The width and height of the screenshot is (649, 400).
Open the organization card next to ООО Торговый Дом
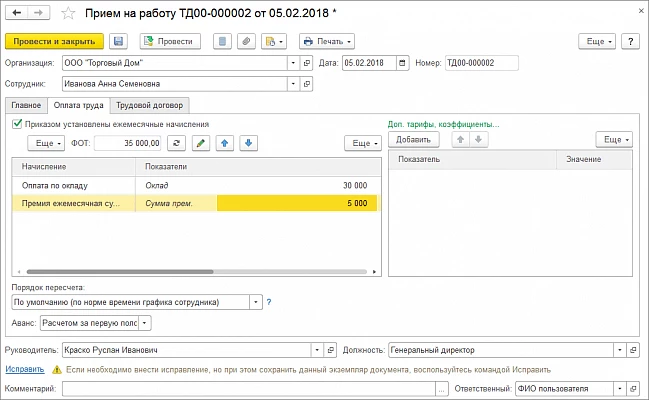pos(306,63)
